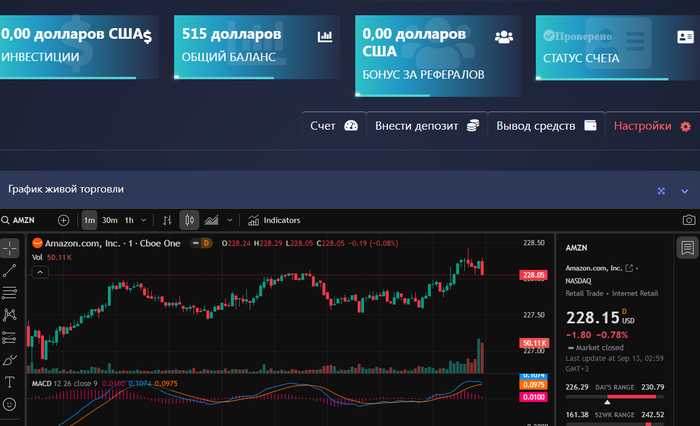Viewport: 700px width, 426px height.
Task: Click the 228.15 USD price in side panel
Action: pyautogui.click(x=600, y=317)
